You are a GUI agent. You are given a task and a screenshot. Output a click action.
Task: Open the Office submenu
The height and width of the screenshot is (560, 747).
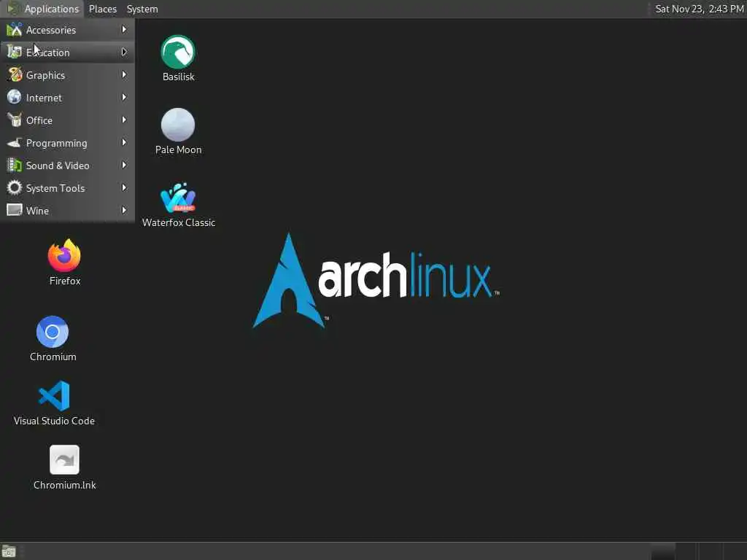[x=67, y=120]
